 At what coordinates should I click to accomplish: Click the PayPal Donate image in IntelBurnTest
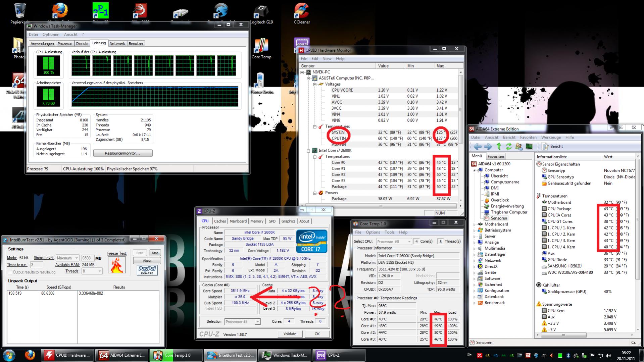(x=147, y=270)
